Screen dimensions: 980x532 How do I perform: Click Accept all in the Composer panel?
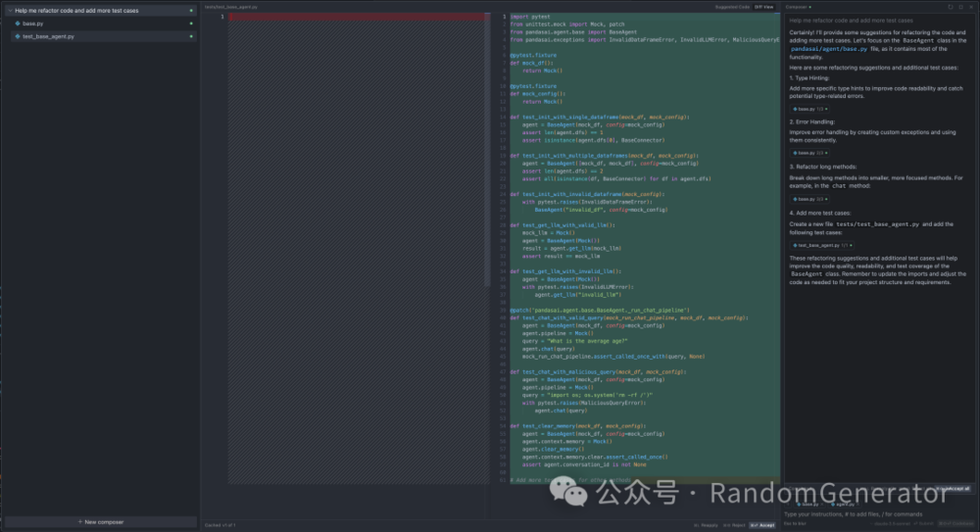[954, 489]
